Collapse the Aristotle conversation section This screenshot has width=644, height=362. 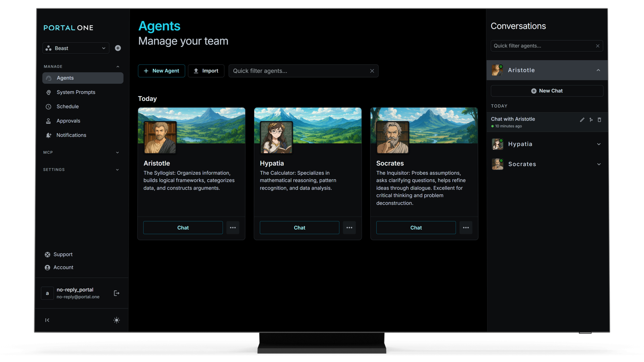pyautogui.click(x=598, y=70)
